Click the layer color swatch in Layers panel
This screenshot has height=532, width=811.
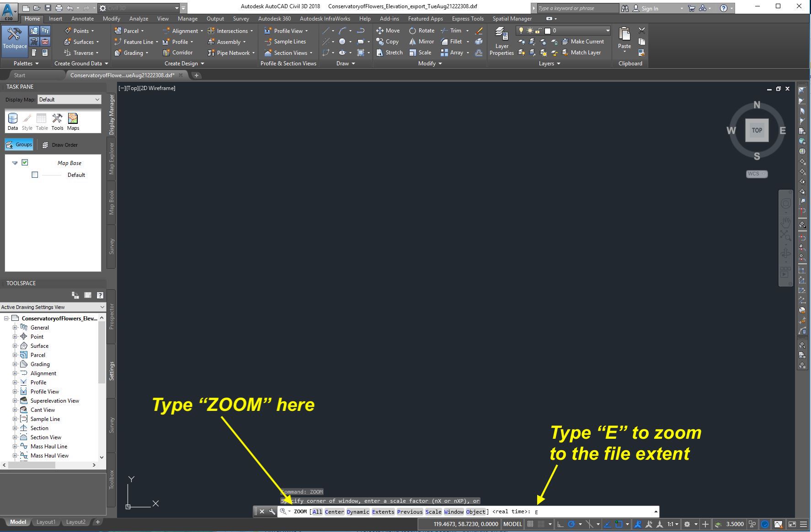tap(547, 31)
